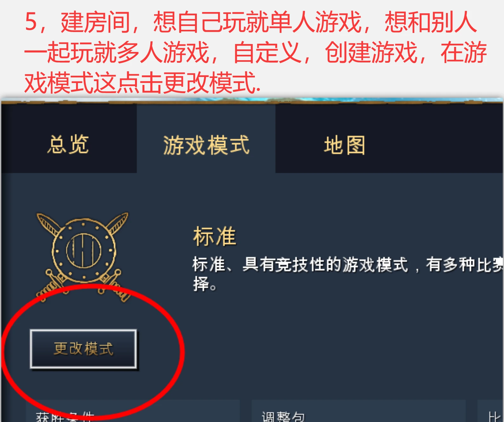Click the red step 5 instruction text
This screenshot has height=422, width=504.
(255, 52)
